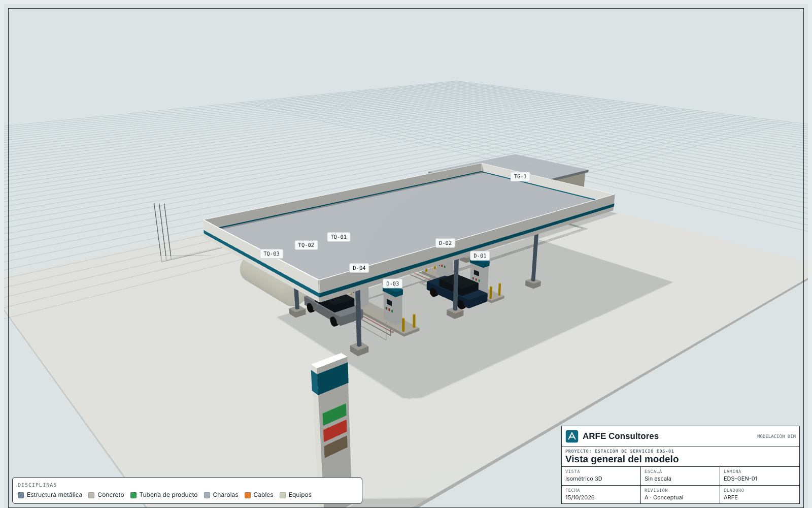
Task: Click the fuel dispenser under D-03
Action: pyautogui.click(x=393, y=307)
